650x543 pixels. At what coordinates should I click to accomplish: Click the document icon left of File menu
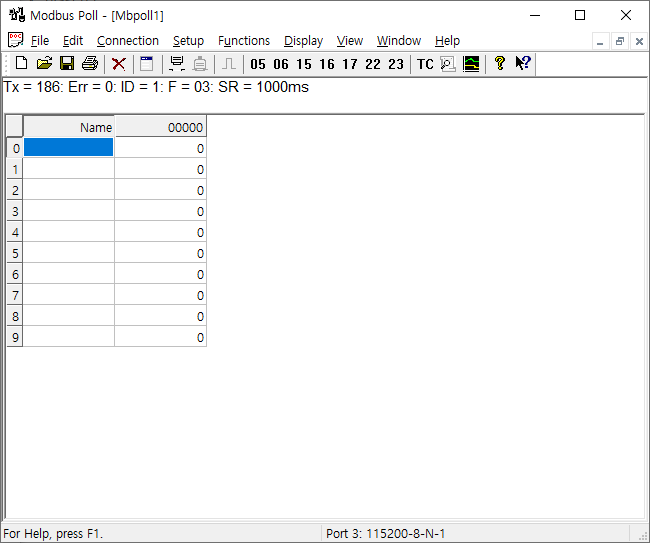(15, 41)
